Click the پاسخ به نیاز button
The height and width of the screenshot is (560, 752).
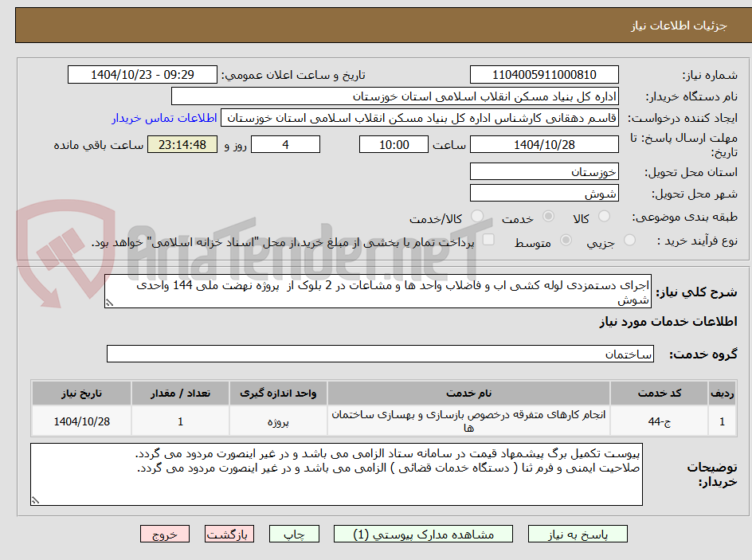pos(578,534)
